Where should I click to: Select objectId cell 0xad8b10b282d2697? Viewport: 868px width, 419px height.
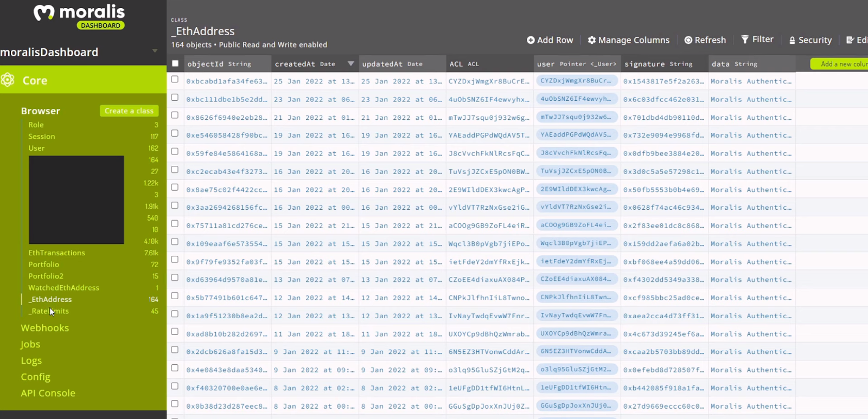(228, 334)
